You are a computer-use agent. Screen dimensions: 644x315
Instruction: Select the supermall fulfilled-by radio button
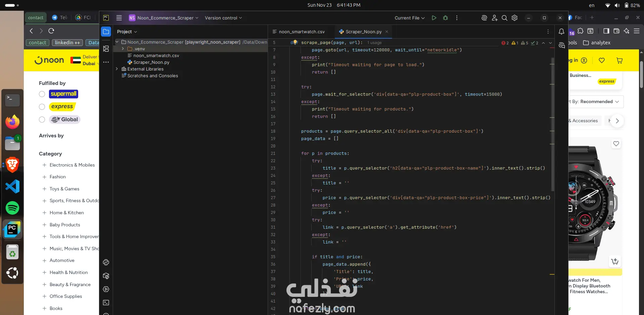point(42,94)
